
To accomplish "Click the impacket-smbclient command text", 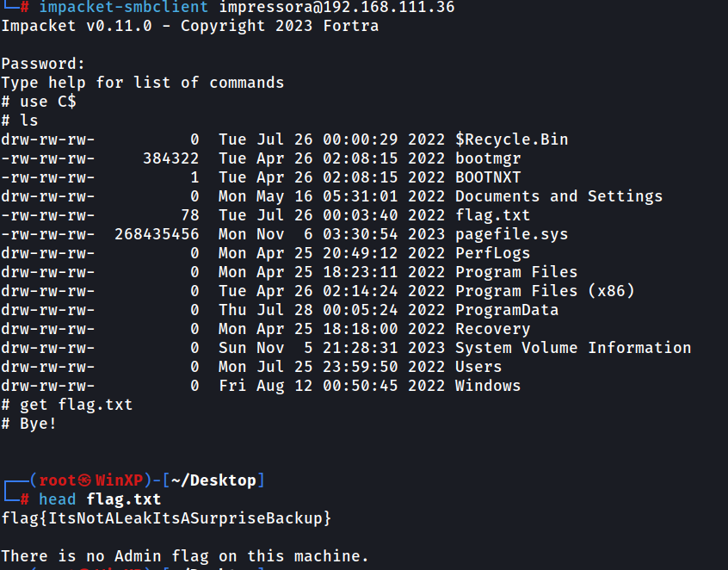I will coord(124,8).
